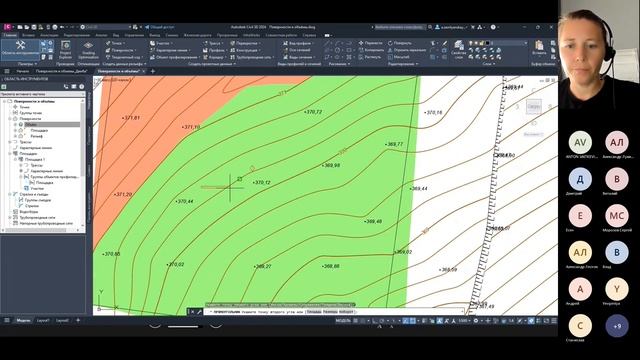
Task: Open Grading Optimization tool
Action: pyautogui.click(x=88, y=50)
